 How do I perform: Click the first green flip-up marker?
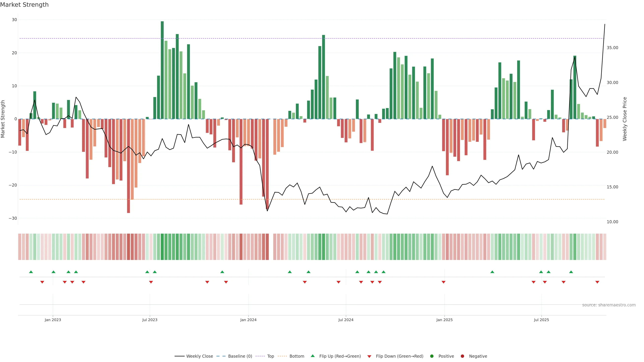tap(31, 272)
